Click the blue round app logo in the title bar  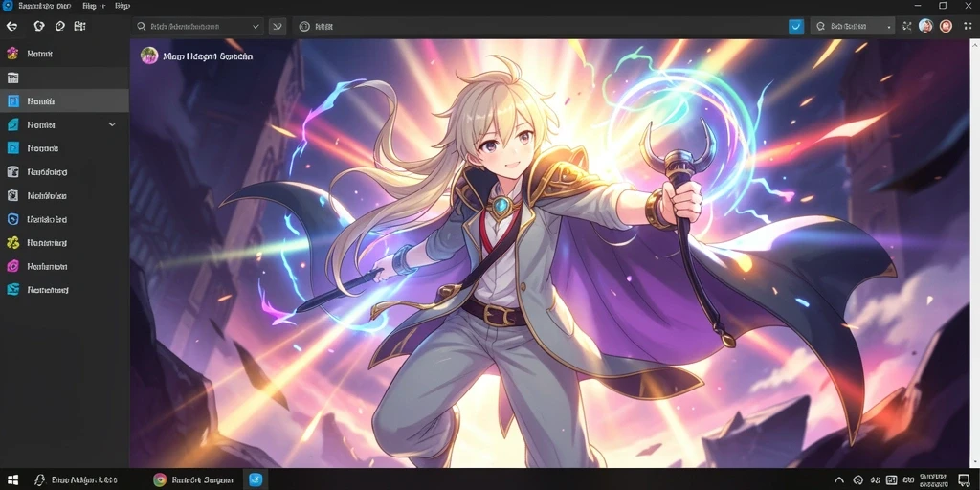(x=8, y=6)
